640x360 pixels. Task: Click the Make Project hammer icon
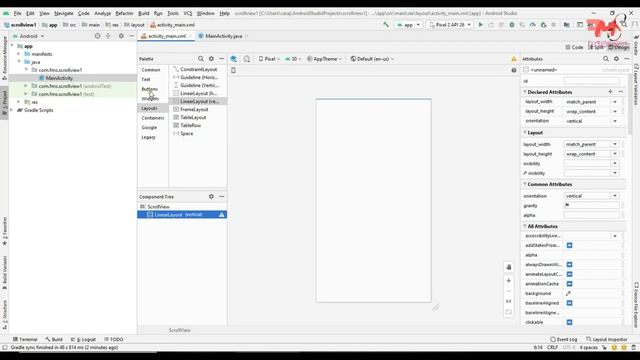click(x=386, y=25)
